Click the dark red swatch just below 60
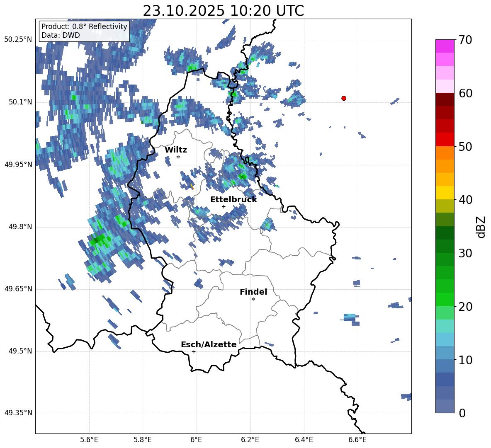Screen dimensions: 491x448 pos(445,99)
